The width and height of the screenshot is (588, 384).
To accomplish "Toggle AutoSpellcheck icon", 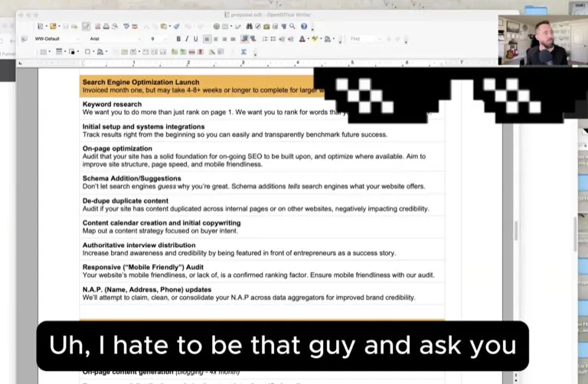I will [135, 26].
